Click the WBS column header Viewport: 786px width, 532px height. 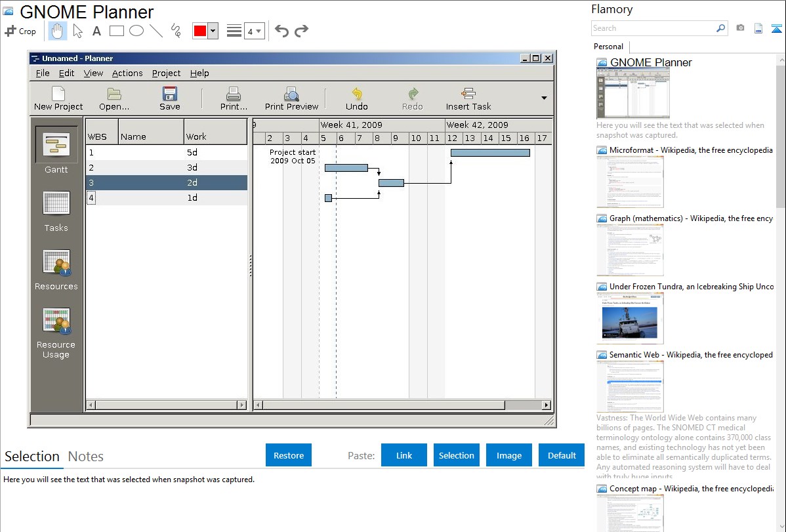pos(102,133)
